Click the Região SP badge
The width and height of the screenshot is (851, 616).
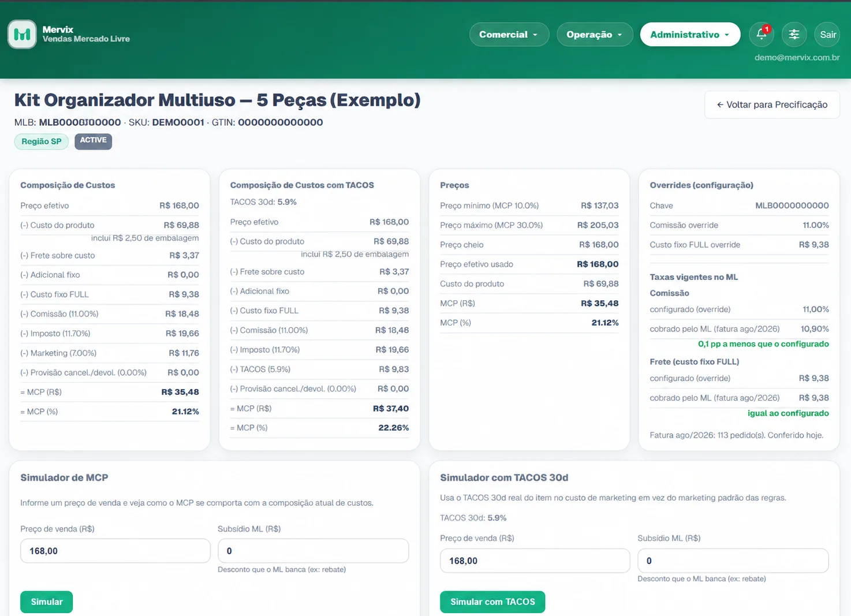pyautogui.click(x=42, y=141)
